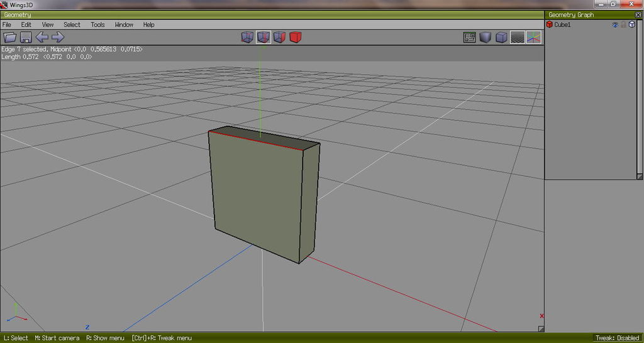Screen dimensions: 644x343
Task: Open the Edit menu
Action: click(26, 24)
